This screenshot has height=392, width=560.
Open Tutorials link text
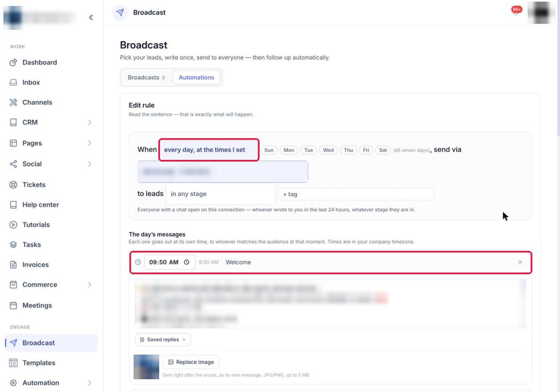[36, 225]
